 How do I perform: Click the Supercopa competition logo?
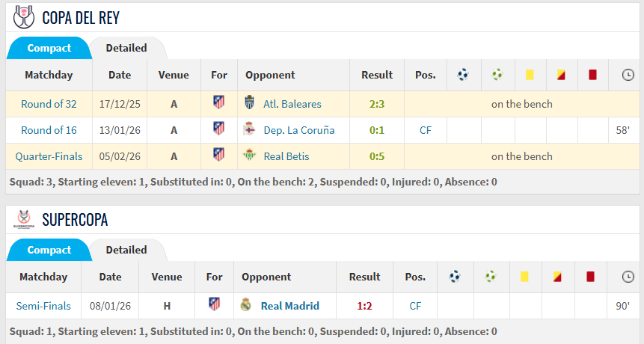pyautogui.click(x=24, y=218)
